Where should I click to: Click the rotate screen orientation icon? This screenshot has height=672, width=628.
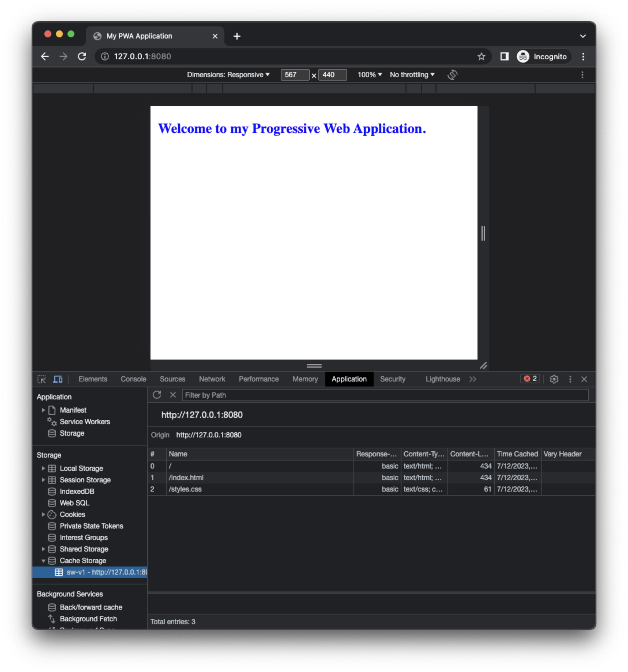(x=452, y=75)
